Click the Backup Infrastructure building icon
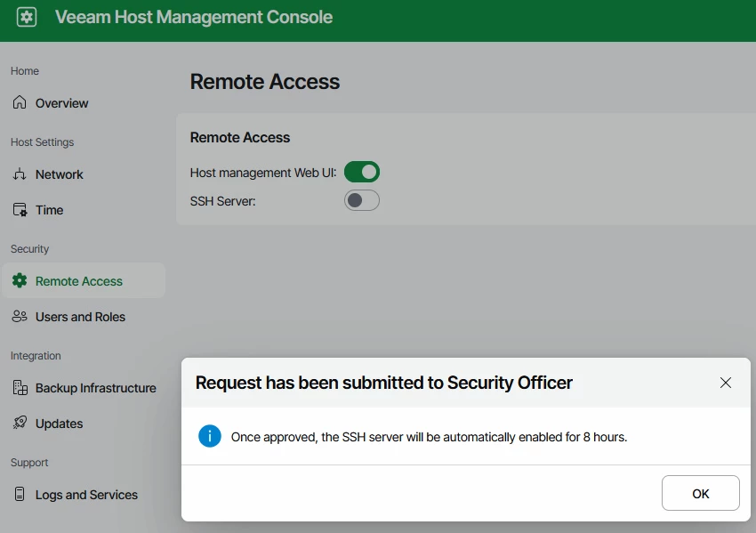 pyautogui.click(x=20, y=388)
